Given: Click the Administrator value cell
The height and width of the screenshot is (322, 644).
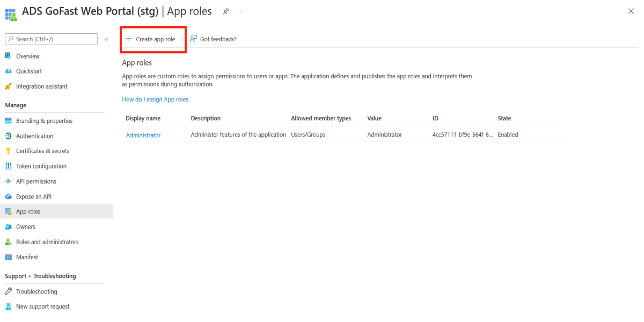Looking at the screenshot, I should pyautogui.click(x=385, y=135).
